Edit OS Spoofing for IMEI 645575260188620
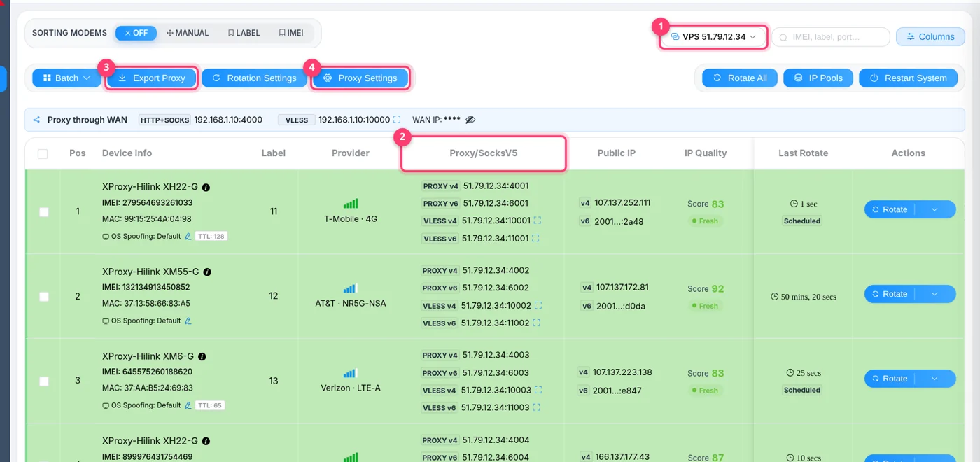 tap(188, 405)
